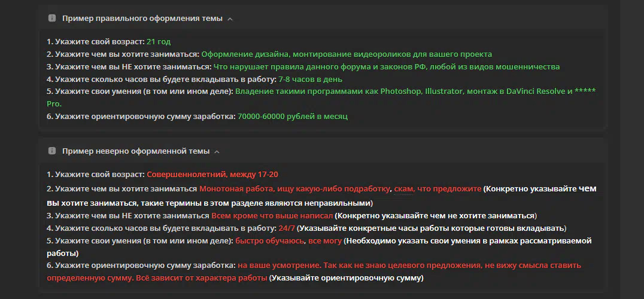Image resolution: width=644 pixels, height=299 pixels.
Task: Click green text starting "Оформление дизайна, монтирование"
Action: [347, 54]
